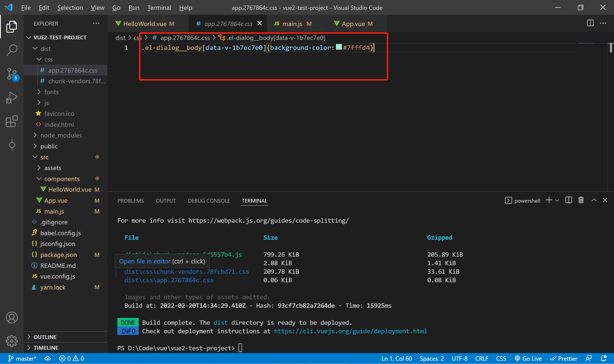Click Ln 1, Col 60 cursor position
The width and height of the screenshot is (614, 364).
tap(397, 359)
